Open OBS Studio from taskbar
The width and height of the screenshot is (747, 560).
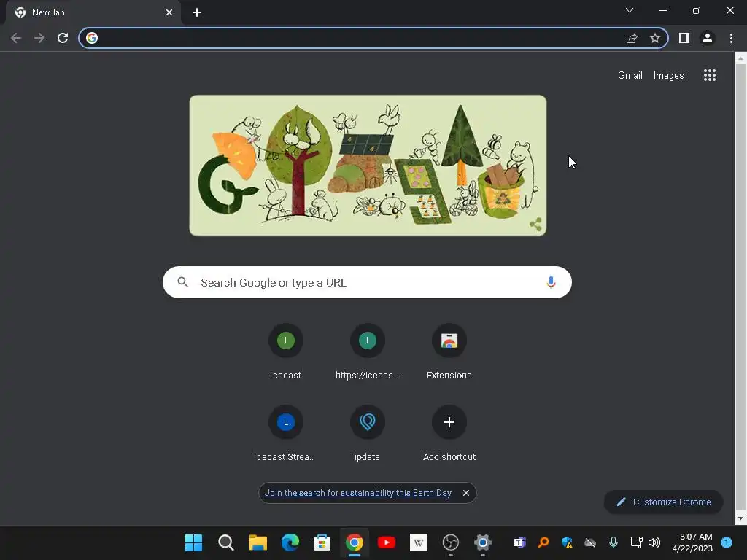click(451, 542)
